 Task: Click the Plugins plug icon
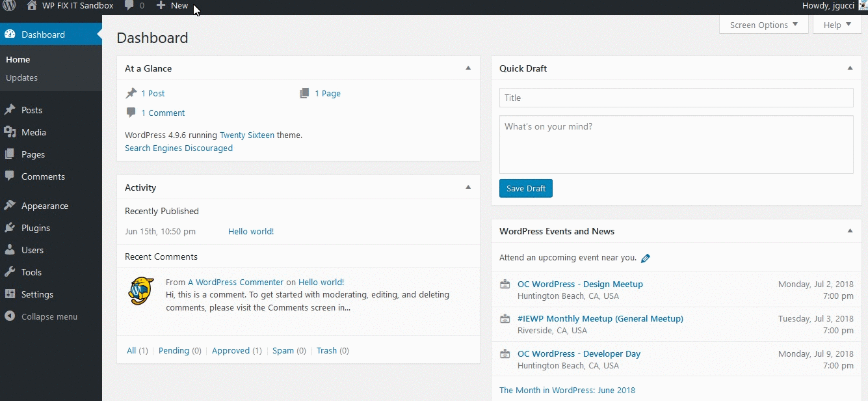pos(10,228)
